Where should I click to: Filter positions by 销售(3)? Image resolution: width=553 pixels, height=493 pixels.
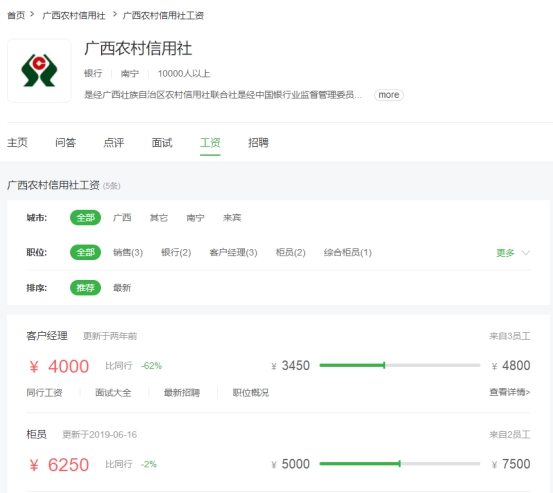[128, 252]
